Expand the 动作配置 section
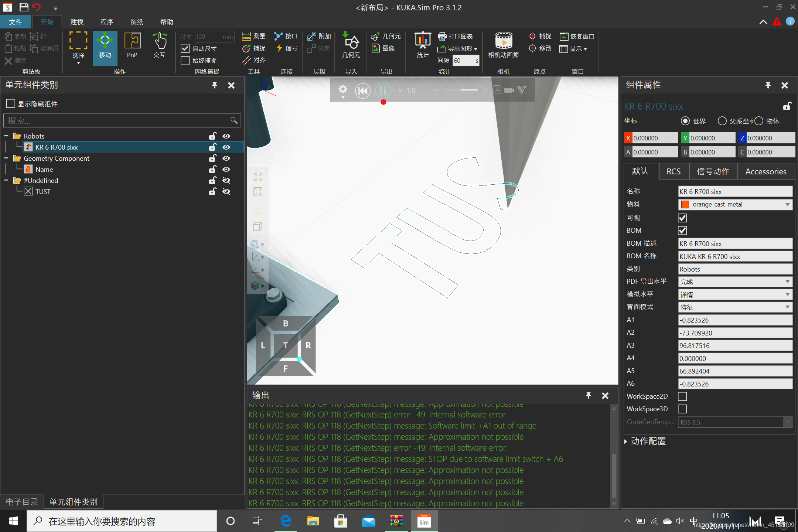798x532 pixels. pos(626,441)
